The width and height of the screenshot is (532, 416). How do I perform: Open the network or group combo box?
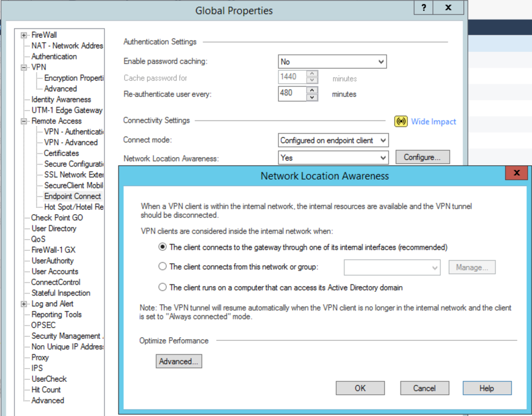coord(392,267)
